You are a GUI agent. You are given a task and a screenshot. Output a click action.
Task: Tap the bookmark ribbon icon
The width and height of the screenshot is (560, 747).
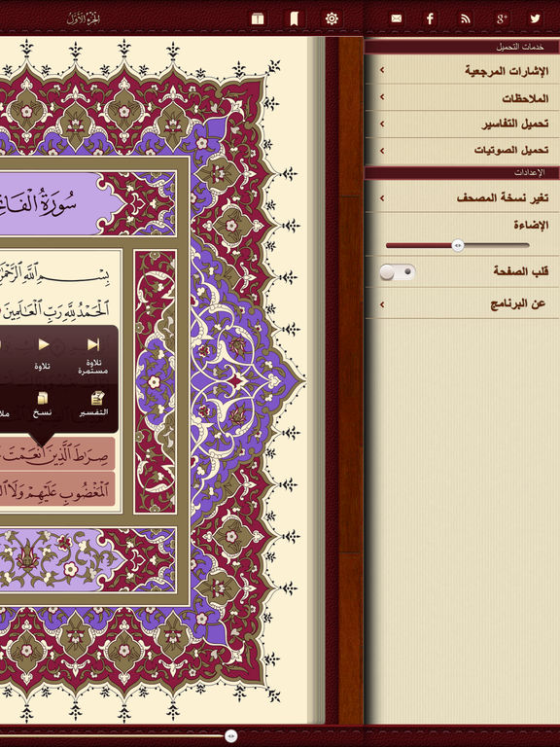pyautogui.click(x=295, y=18)
